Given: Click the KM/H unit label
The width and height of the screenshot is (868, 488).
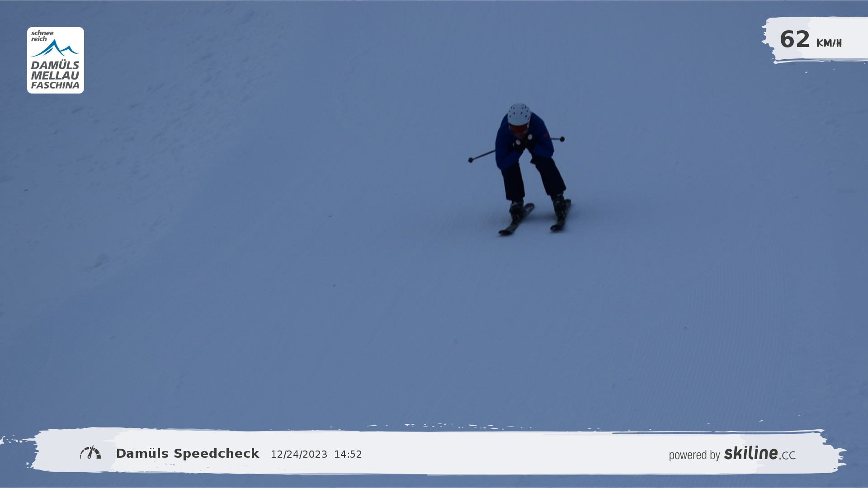Looking at the screenshot, I should coord(829,43).
